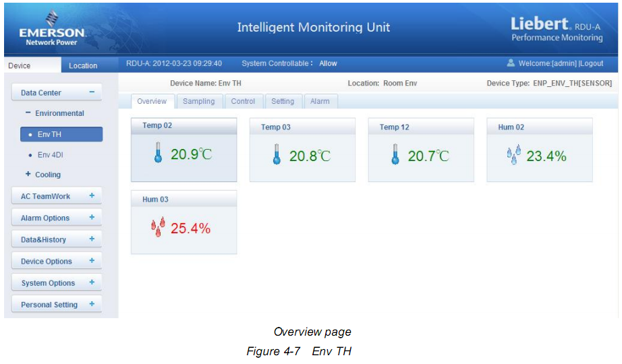
Task: Select Env 4DI in device tree
Action: 50,155
